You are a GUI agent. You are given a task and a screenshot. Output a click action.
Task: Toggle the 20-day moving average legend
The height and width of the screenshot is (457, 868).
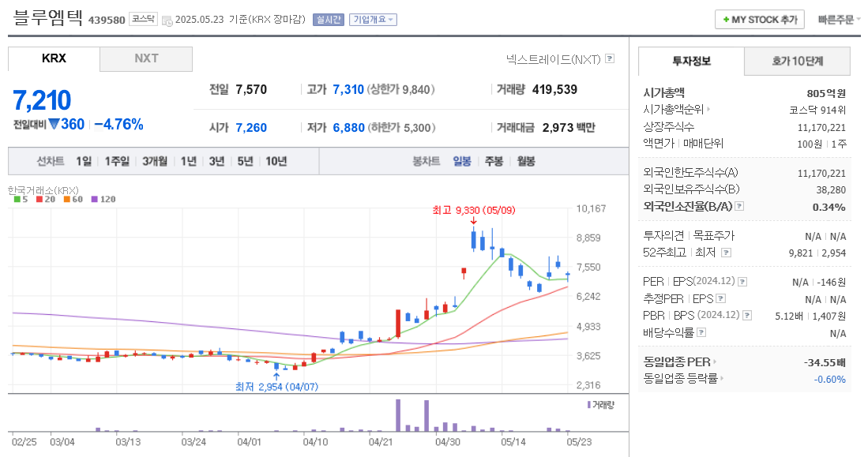38,199
